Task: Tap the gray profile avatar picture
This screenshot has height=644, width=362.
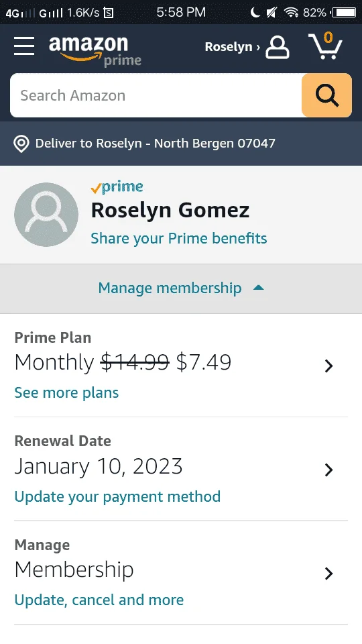Action: click(46, 215)
